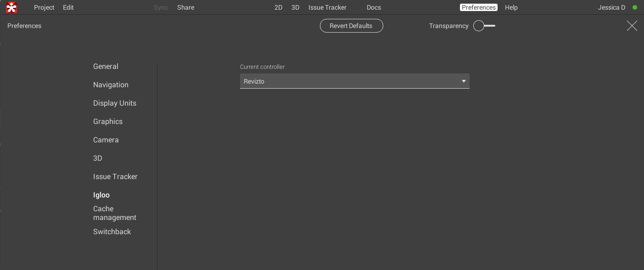Open Display Units settings

pyautogui.click(x=115, y=103)
